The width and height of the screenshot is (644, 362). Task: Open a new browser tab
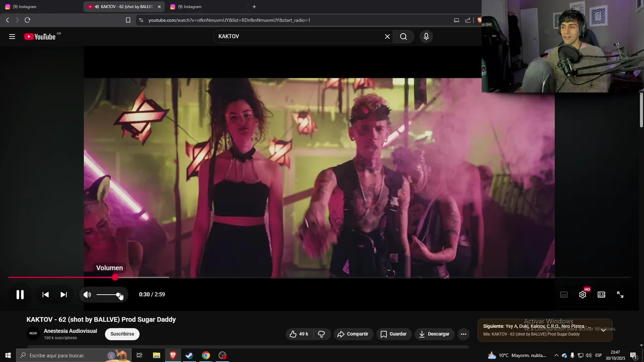[254, 7]
